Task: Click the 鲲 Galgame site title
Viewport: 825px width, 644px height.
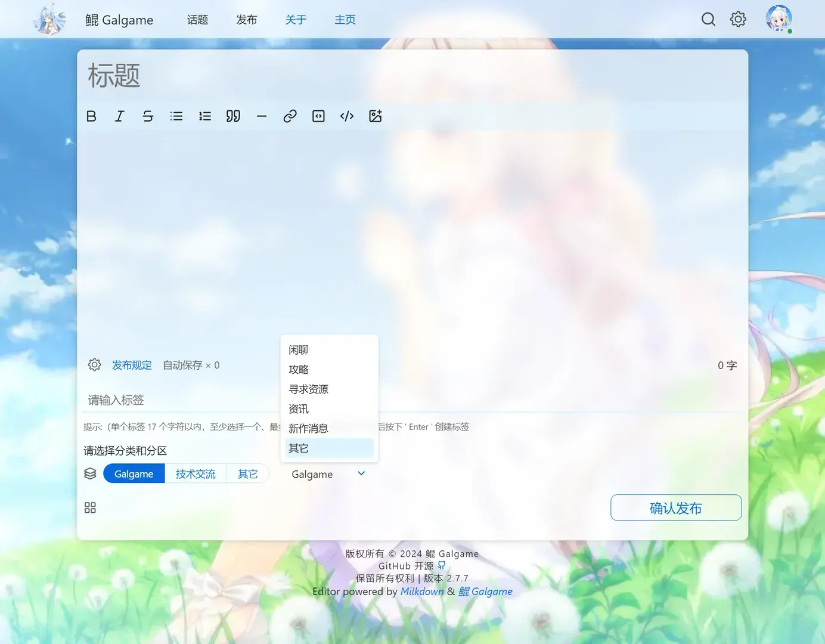Action: point(119,20)
